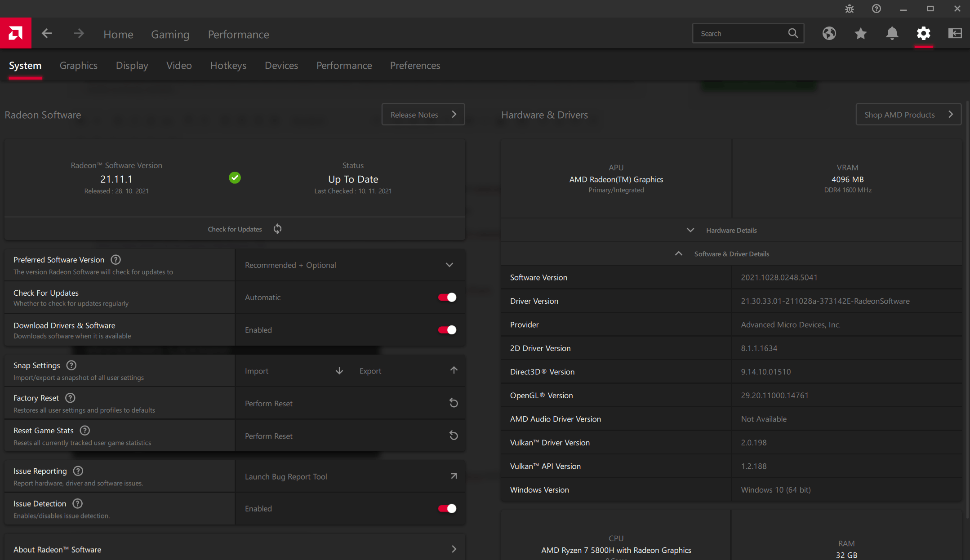Open the Hotkeys tab
This screenshot has width=970, height=560.
click(x=228, y=66)
